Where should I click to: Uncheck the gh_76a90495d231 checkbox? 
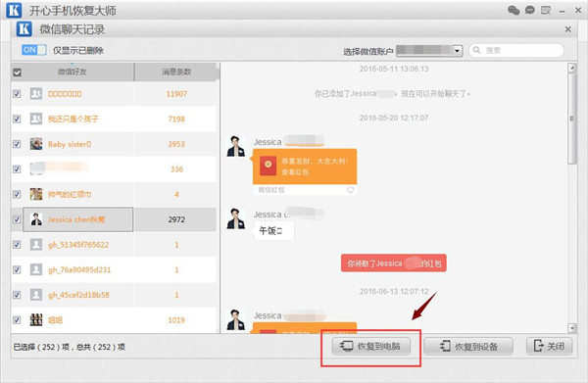click(17, 269)
